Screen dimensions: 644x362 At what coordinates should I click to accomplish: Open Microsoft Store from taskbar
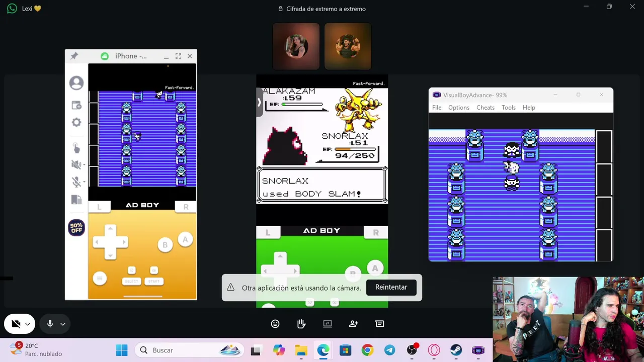click(x=345, y=350)
